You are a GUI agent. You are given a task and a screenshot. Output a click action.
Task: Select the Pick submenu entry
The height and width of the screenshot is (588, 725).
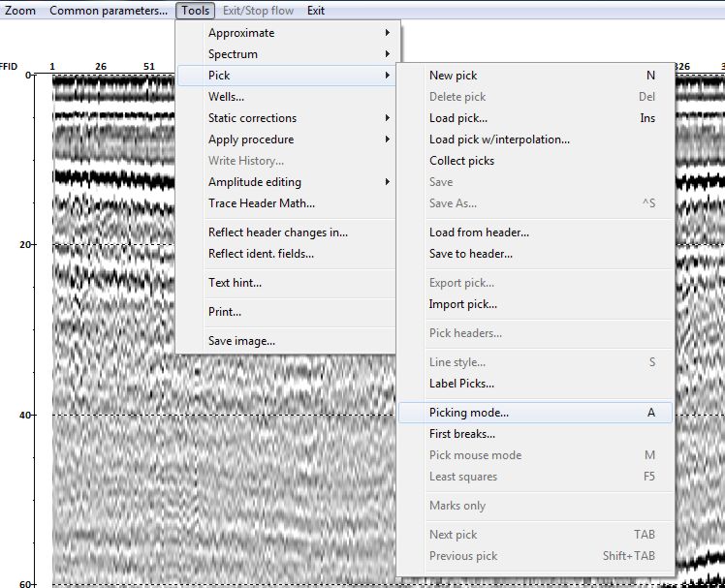286,76
